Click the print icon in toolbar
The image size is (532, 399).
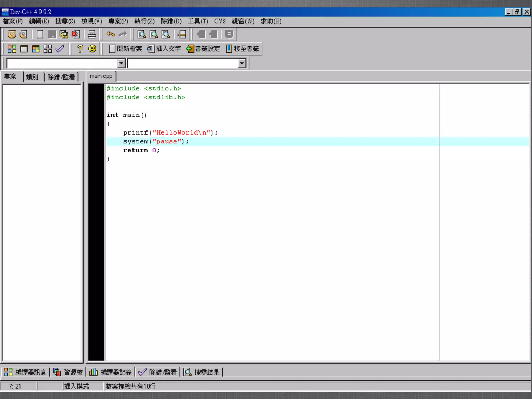click(92, 34)
